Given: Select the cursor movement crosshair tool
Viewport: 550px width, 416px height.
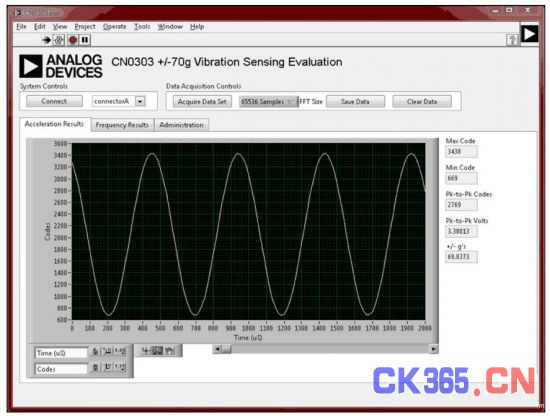Looking at the screenshot, I should tap(146, 350).
